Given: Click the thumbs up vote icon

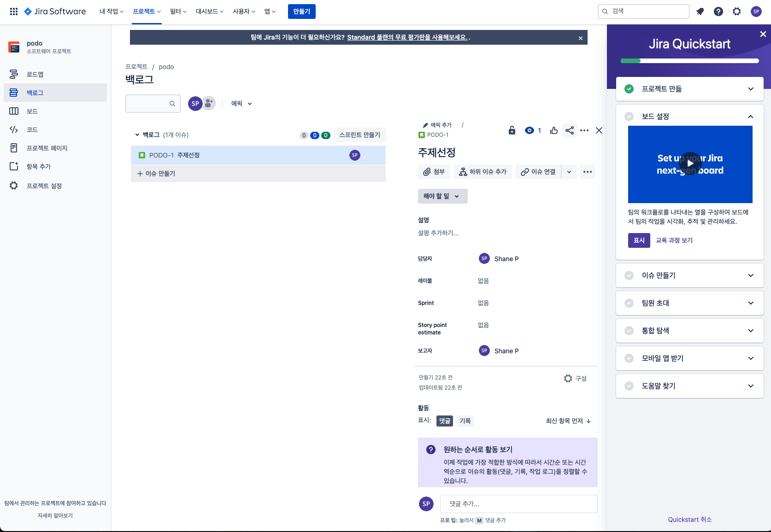Looking at the screenshot, I should point(554,130).
